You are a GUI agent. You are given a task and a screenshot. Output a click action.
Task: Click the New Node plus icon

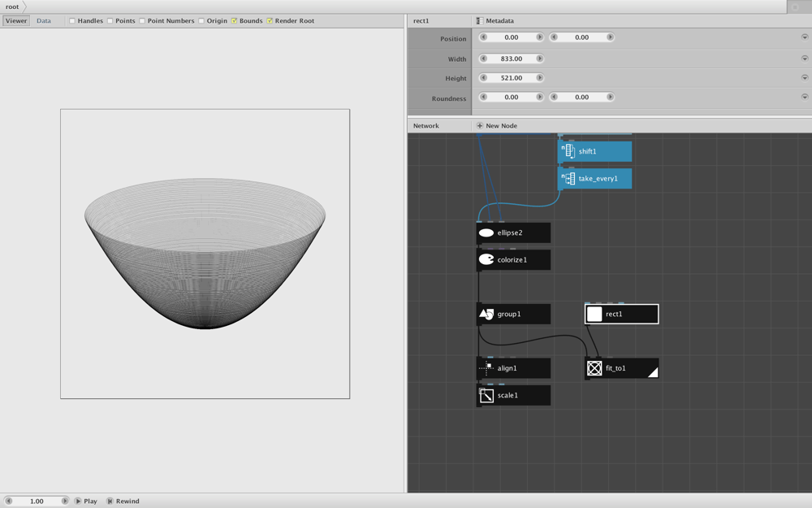480,126
